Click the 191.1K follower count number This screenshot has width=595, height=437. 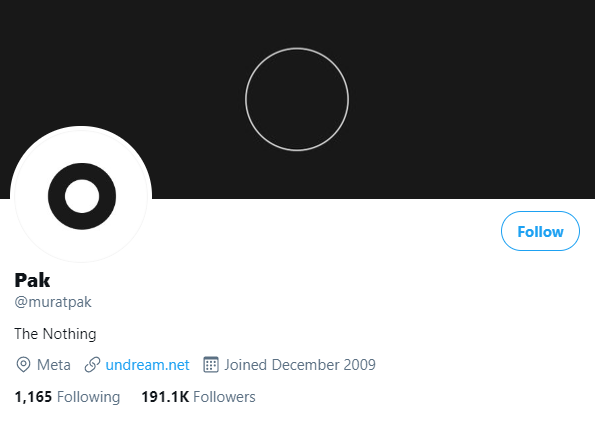[x=165, y=397]
